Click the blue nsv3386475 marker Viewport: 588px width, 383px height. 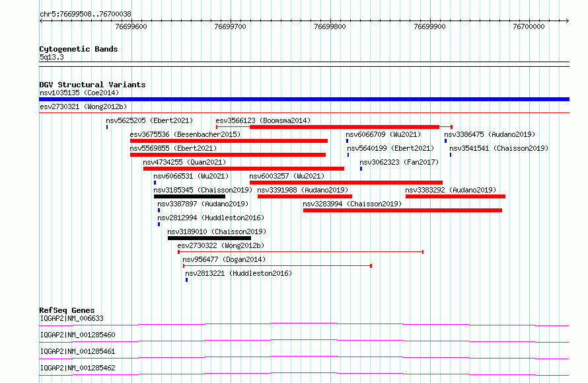[445, 141]
